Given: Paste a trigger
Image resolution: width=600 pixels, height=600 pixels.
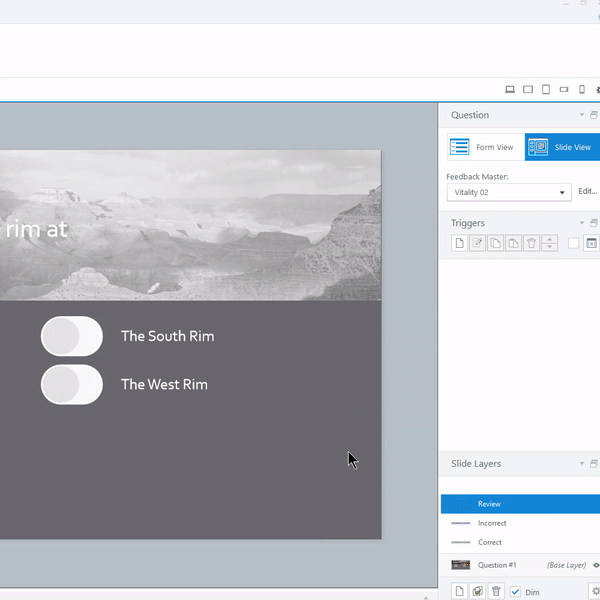Looking at the screenshot, I should [513, 243].
